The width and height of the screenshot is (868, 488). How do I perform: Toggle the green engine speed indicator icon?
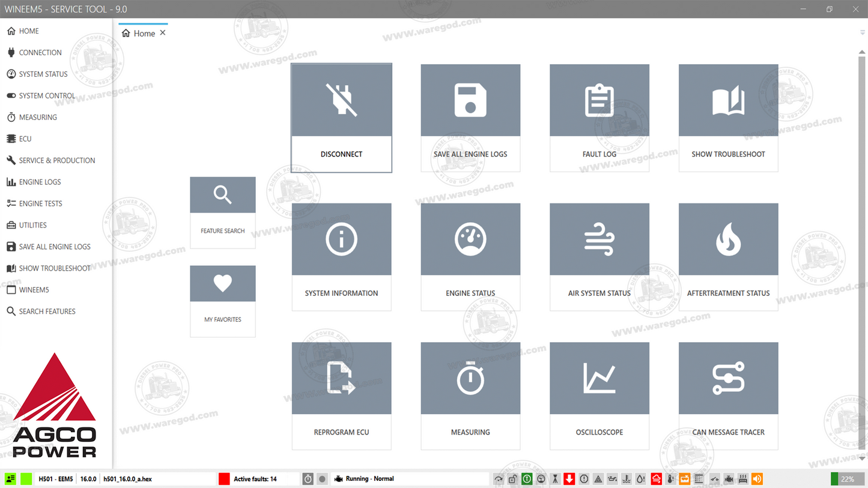click(526, 479)
